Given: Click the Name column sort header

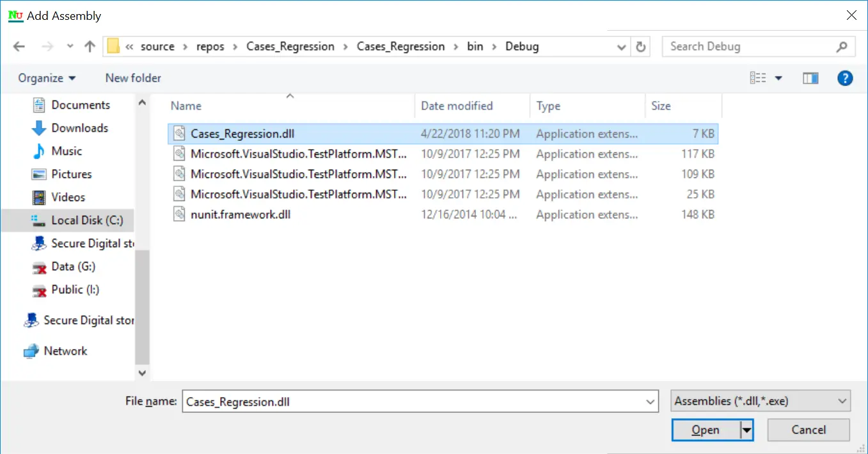Looking at the screenshot, I should click(185, 106).
